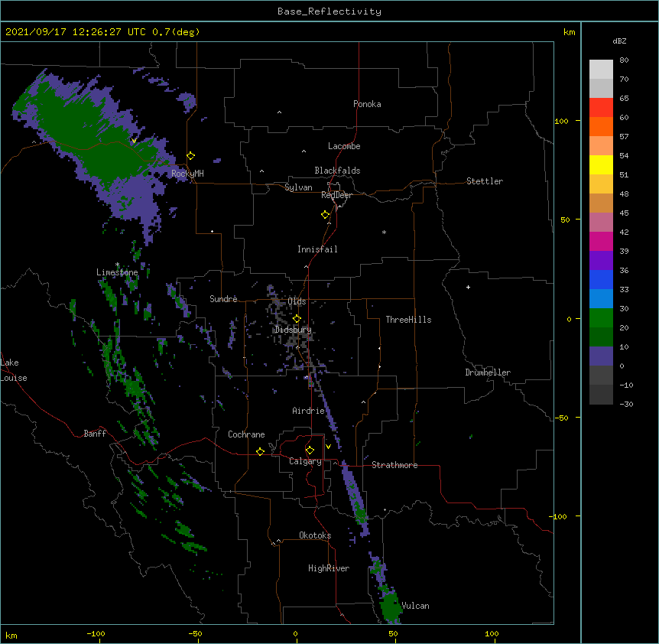Click the Lacombe city label
Screen dimensions: 659x644
coord(344,146)
